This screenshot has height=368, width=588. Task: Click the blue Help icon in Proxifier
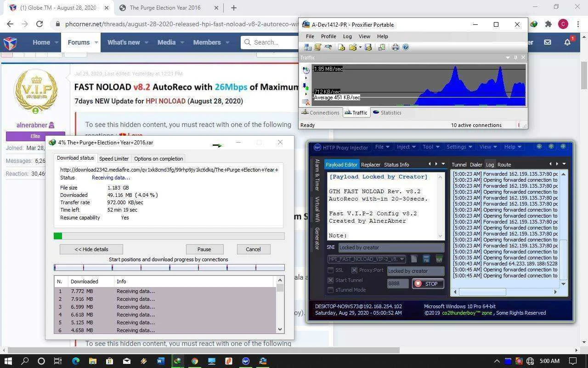tap(406, 47)
